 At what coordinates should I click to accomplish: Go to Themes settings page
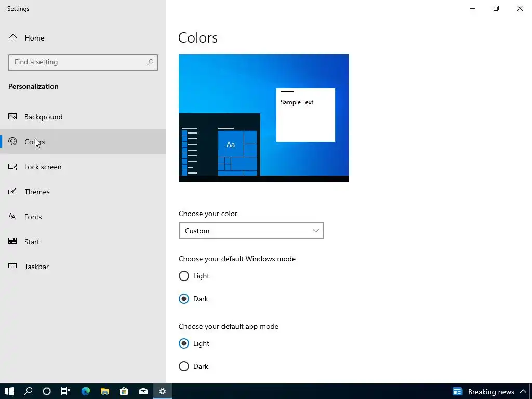tap(83, 192)
